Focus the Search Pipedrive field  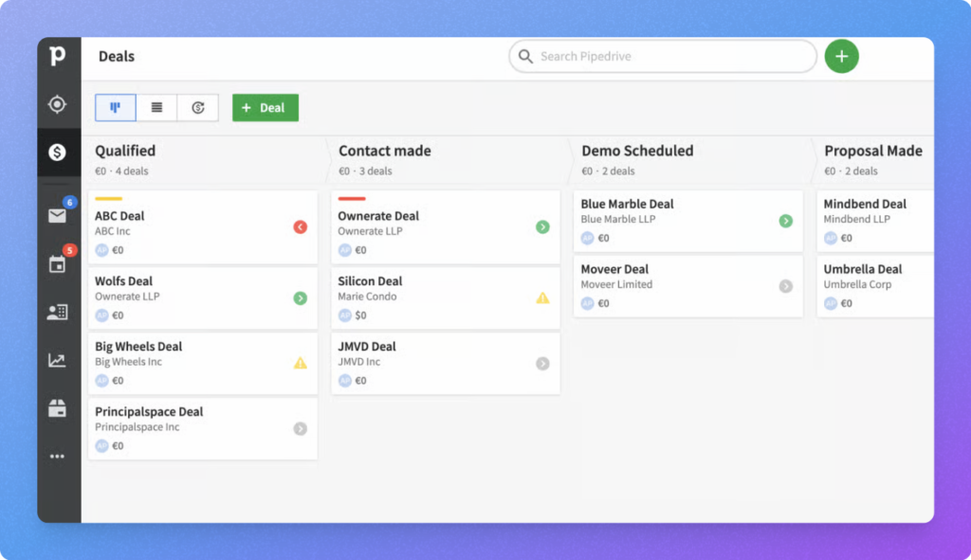tap(663, 56)
